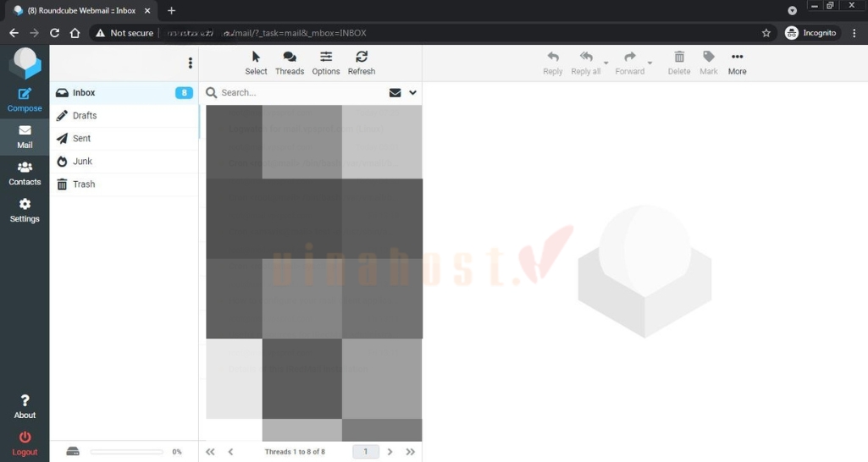The image size is (868, 462).
Task: Reload the page in the browser
Action: click(54, 33)
